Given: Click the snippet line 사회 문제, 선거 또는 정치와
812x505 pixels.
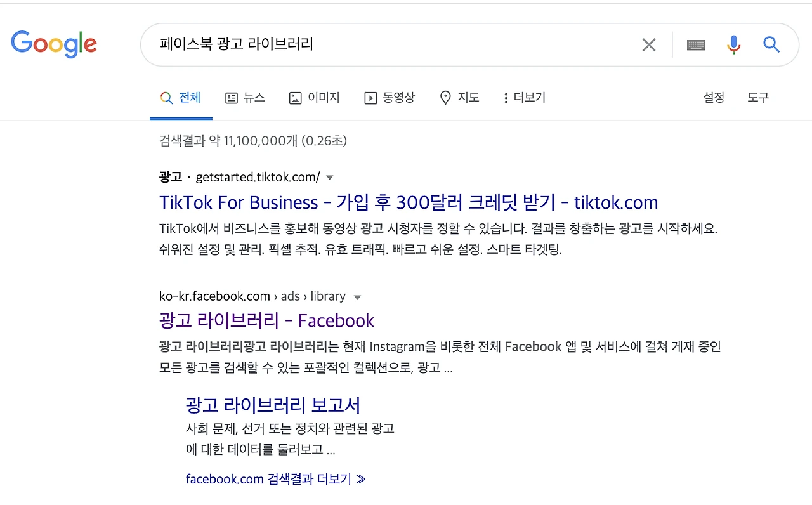Looking at the screenshot, I should click(x=290, y=429).
